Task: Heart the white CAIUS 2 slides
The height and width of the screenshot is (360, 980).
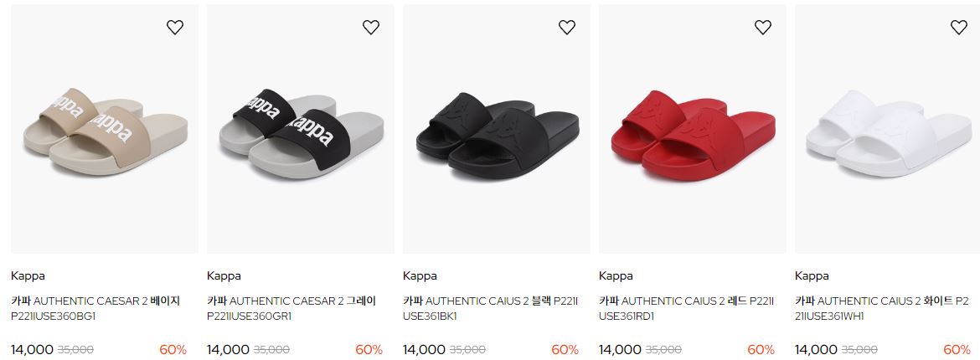Action: pos(959,27)
